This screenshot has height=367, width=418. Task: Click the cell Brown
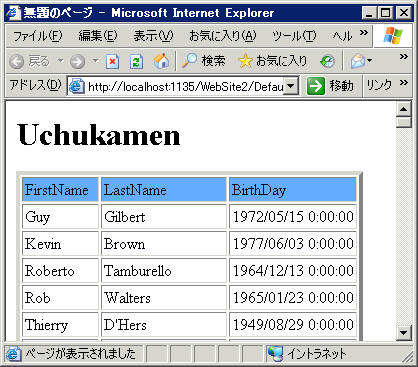(163, 244)
